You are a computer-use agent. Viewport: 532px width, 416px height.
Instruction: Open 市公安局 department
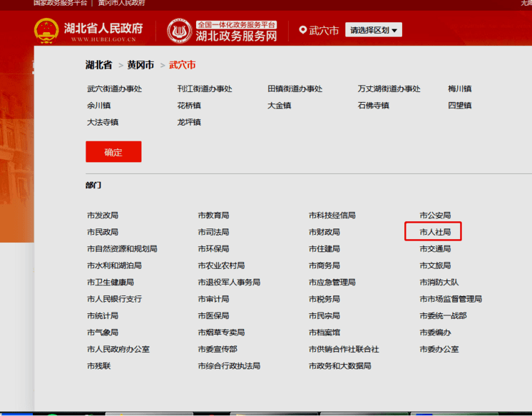point(435,215)
